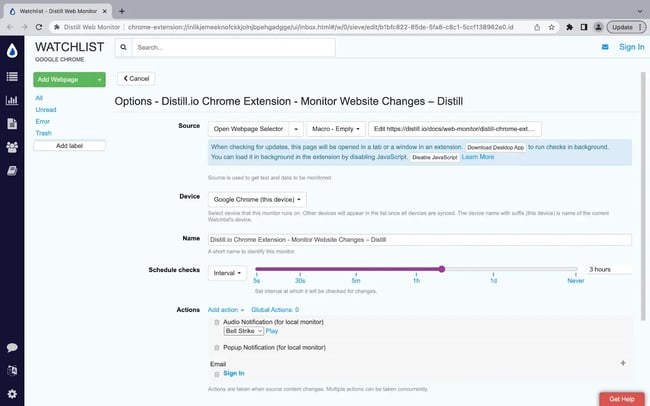Reload the page with browser refresh icon
The height and width of the screenshot is (406, 650).
pyautogui.click(x=39, y=27)
